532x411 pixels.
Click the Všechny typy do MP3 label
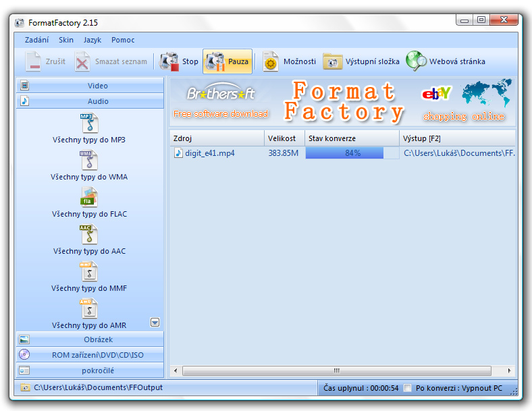89,140
